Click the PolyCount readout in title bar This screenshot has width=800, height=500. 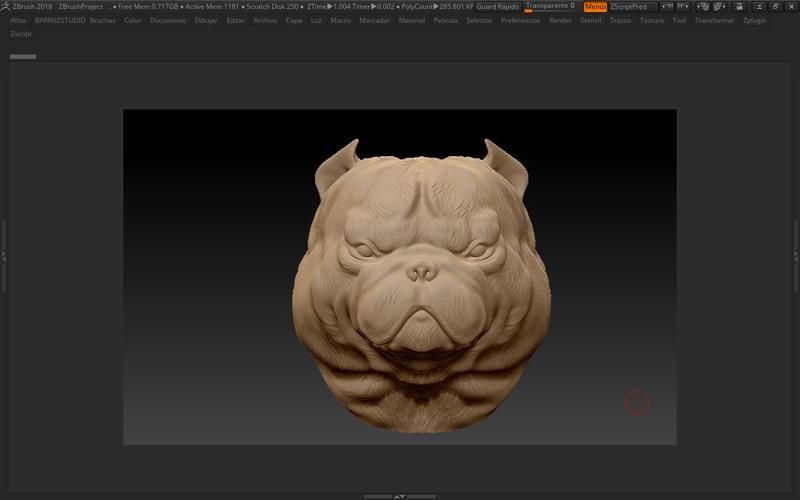tap(437, 7)
